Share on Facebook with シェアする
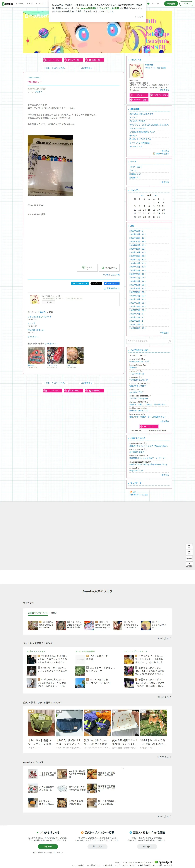195x868 pixels. point(112,283)
